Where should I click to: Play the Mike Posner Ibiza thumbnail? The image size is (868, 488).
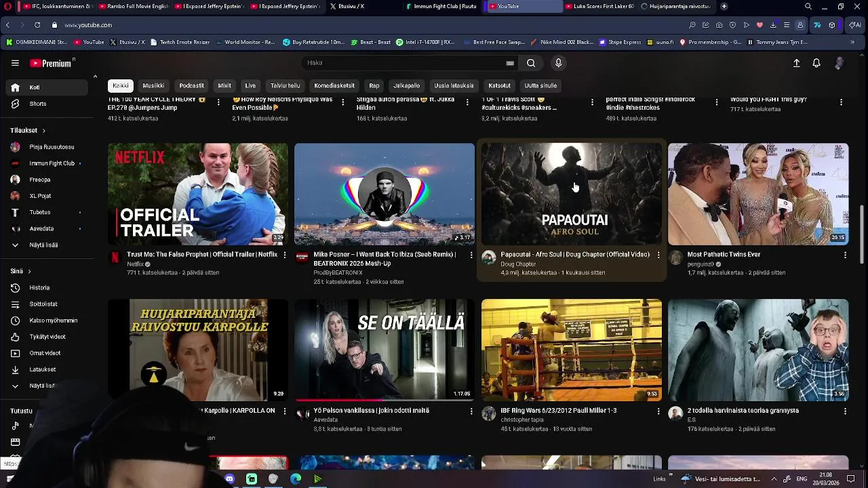(384, 194)
